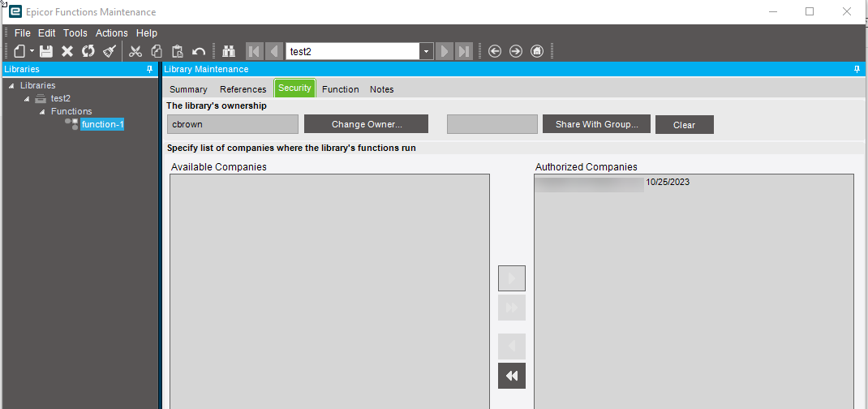Select the test2 tree label
The height and width of the screenshot is (409, 868).
click(60, 98)
